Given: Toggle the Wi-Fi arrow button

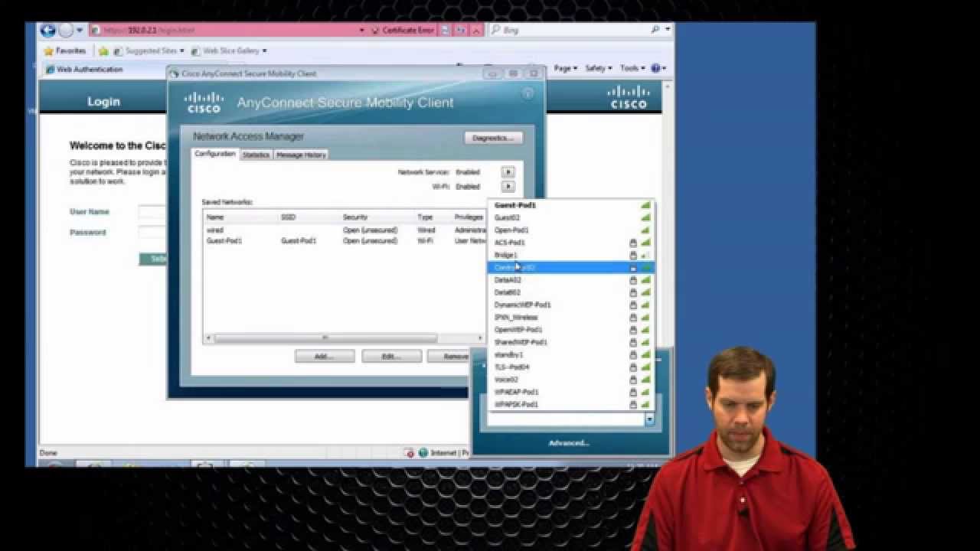Looking at the screenshot, I should (x=508, y=186).
